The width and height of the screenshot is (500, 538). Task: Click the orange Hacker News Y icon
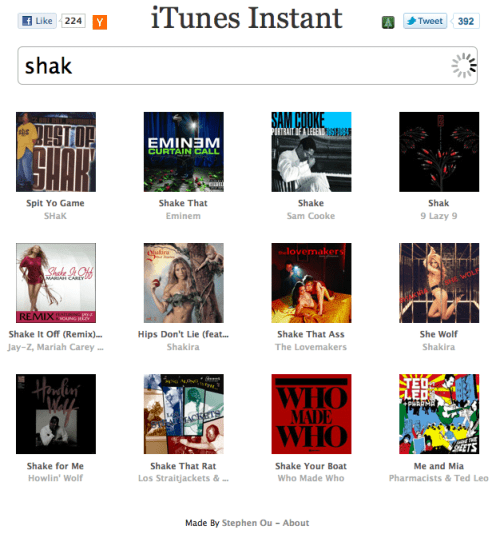point(100,22)
